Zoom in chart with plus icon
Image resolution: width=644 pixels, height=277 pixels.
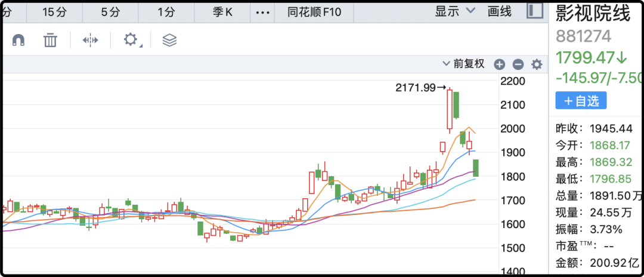coord(499,64)
